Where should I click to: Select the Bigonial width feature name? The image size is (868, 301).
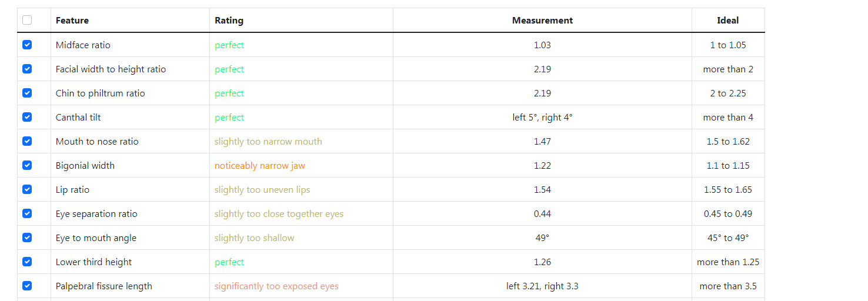(85, 166)
